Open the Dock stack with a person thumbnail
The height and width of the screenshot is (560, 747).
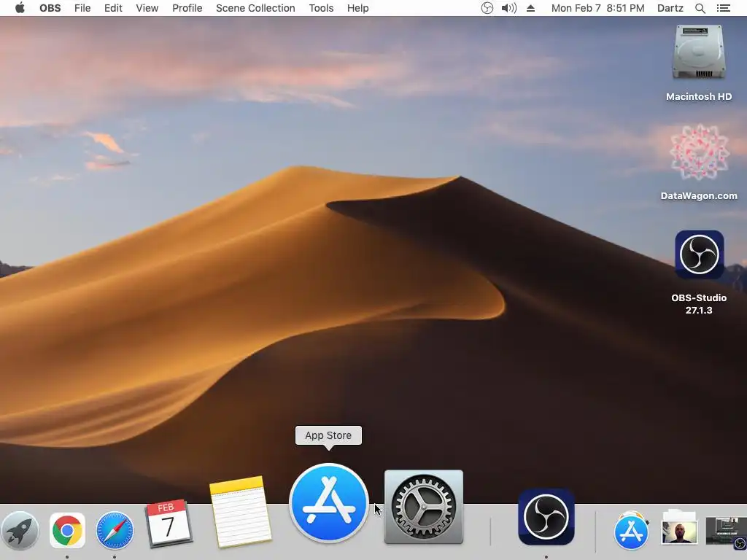(x=679, y=528)
